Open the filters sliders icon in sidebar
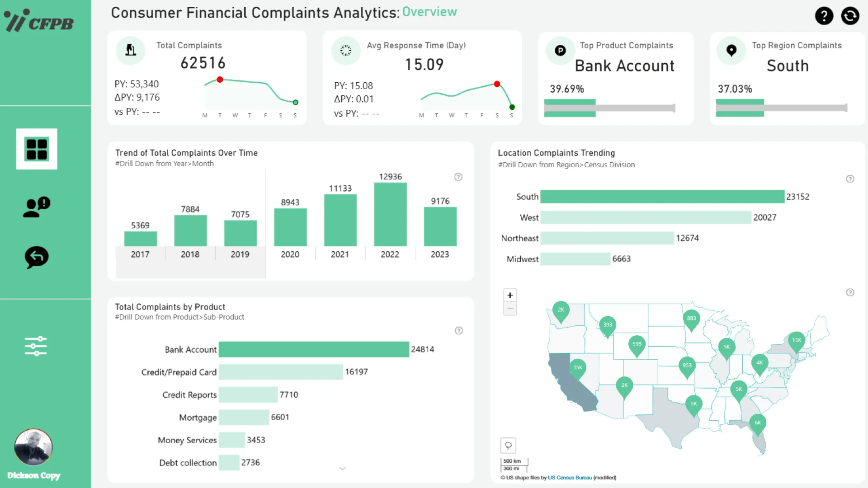868x488 pixels. click(x=36, y=346)
